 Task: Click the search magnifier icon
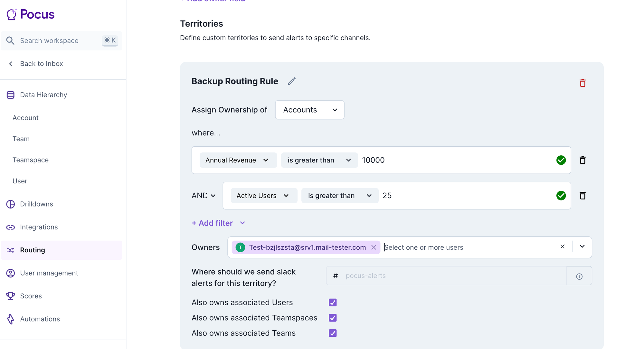coord(10,41)
